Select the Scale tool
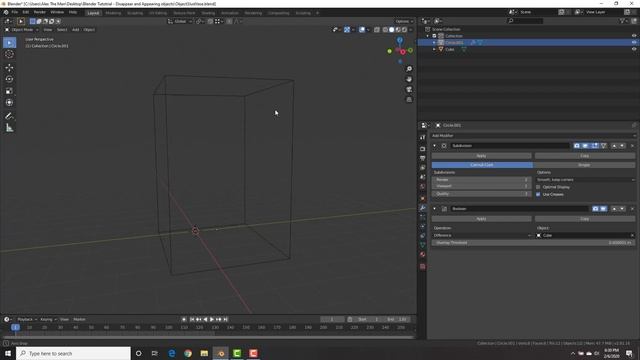The image size is (640, 360). coord(9,91)
